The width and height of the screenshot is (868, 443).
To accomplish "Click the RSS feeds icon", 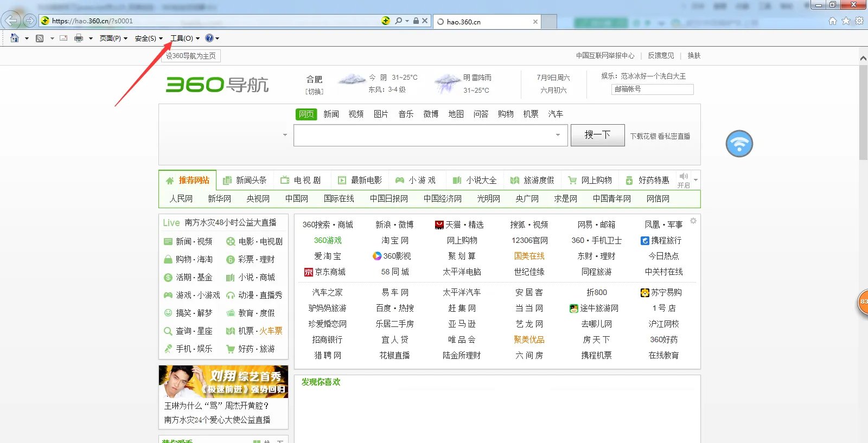I will point(40,38).
